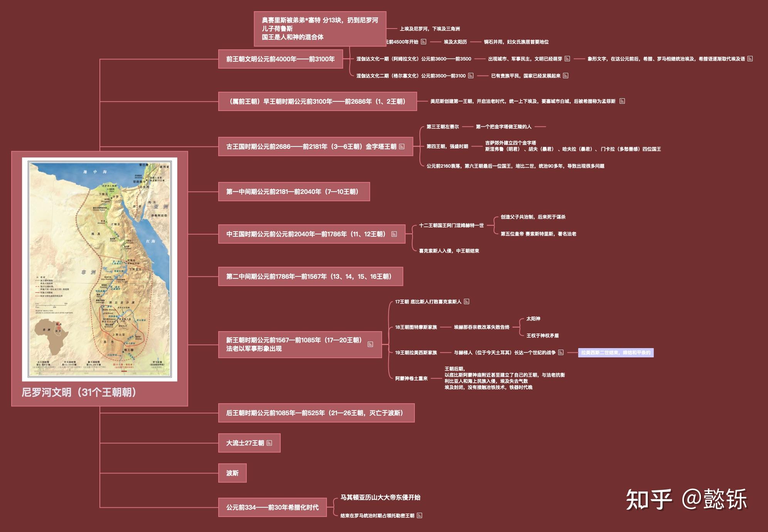Image resolution: width=768 pixels, height=532 pixels.
Task: Open note icon after 长达一个世纪的战争
Action: [x=561, y=352]
